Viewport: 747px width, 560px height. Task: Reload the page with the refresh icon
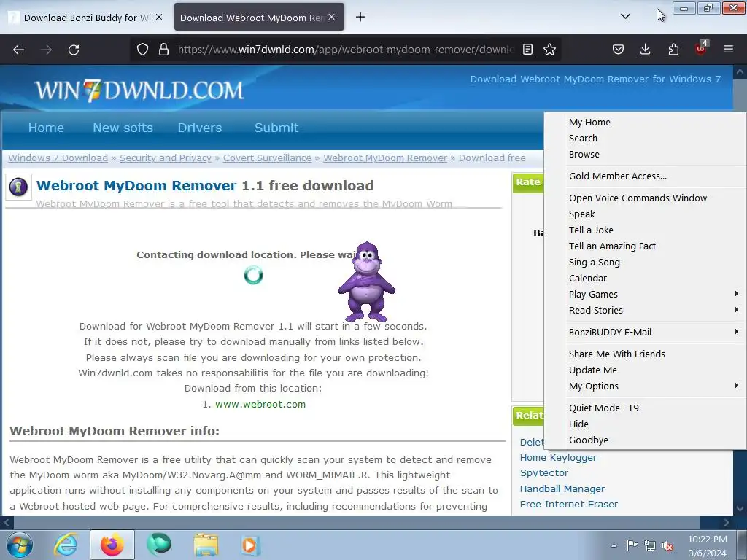[x=74, y=50]
